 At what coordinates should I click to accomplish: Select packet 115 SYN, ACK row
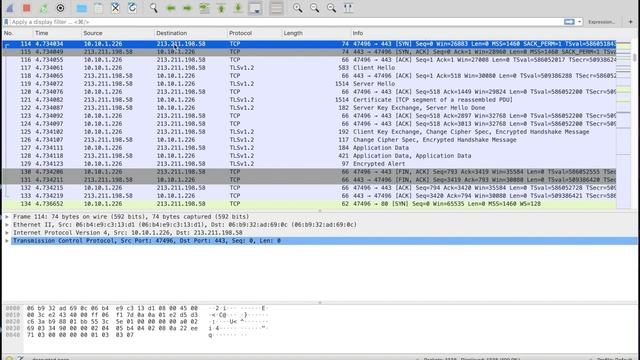click(309, 52)
